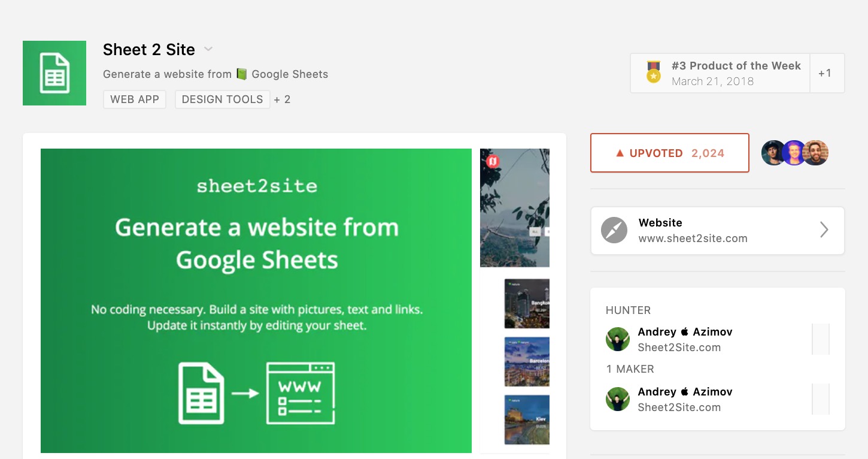Click the Sheet 2 Site green logo icon
The width and height of the screenshot is (868, 459).
[x=54, y=73]
